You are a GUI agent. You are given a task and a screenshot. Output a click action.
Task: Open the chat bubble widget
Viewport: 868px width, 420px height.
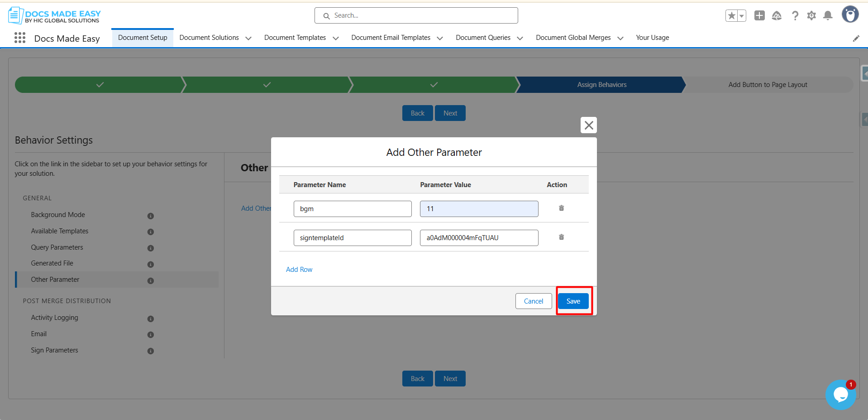pyautogui.click(x=840, y=395)
